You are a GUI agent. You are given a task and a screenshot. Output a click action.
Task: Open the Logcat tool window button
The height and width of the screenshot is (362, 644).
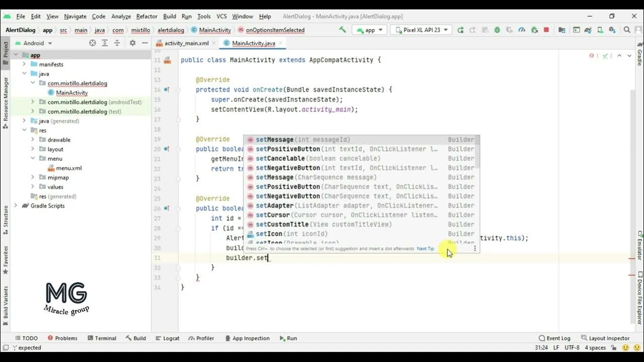pyautogui.click(x=168, y=338)
